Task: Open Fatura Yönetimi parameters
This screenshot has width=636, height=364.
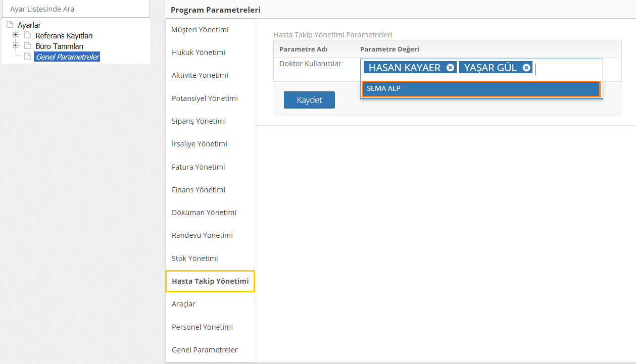Action: pyautogui.click(x=199, y=167)
